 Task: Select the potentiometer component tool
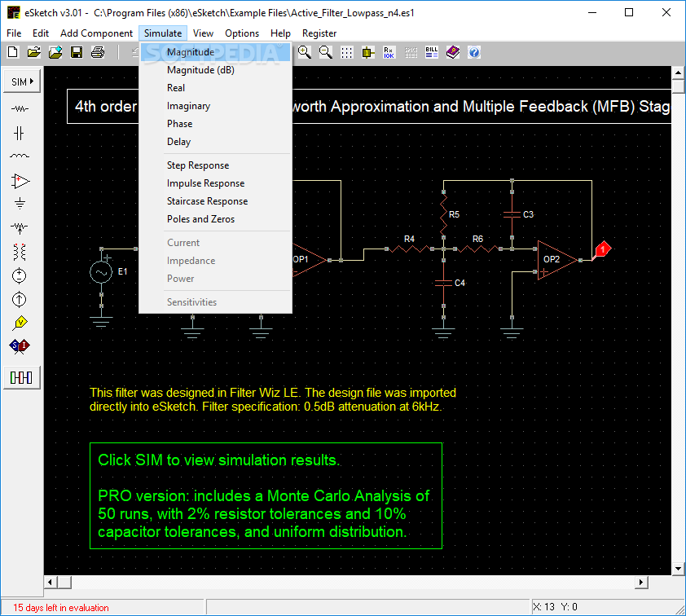20,227
